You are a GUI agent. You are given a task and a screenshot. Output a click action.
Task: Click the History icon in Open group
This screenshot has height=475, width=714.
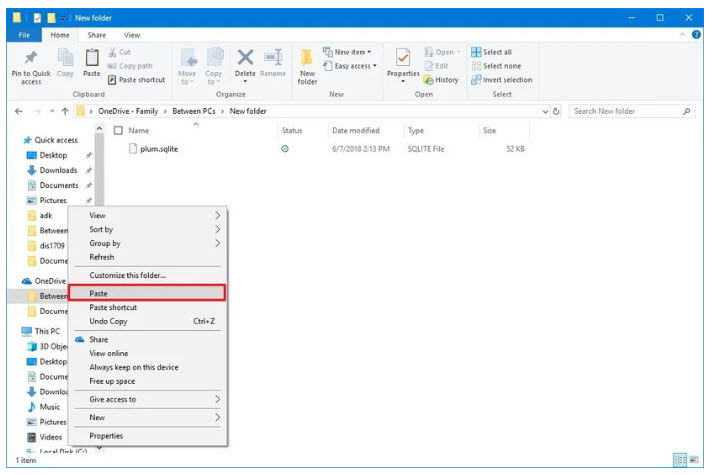441,80
